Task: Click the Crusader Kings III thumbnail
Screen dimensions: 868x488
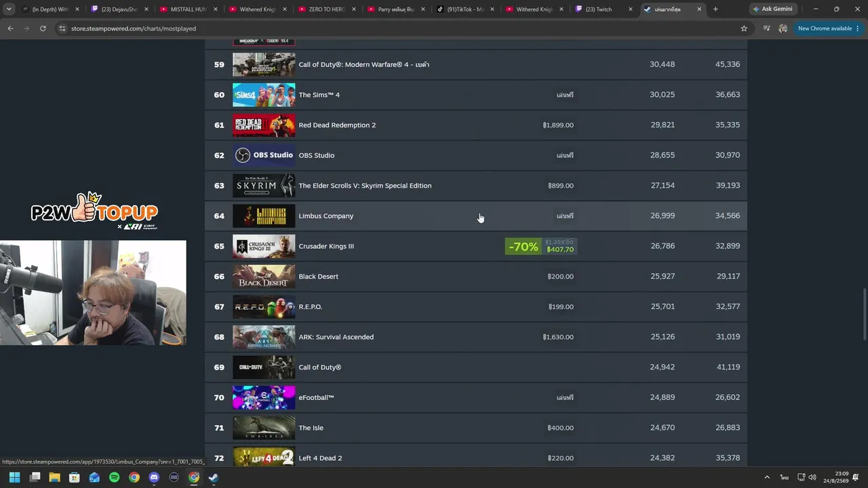Action: [264, 246]
